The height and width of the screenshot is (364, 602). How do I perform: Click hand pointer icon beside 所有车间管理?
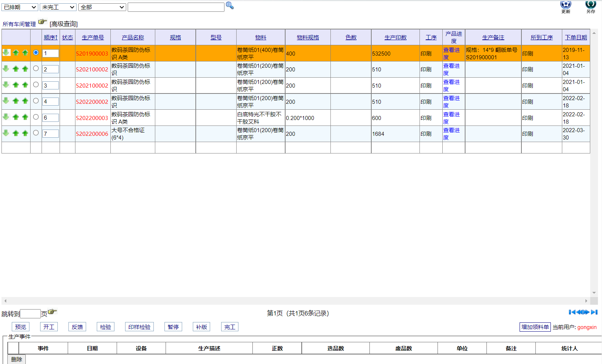43,22
